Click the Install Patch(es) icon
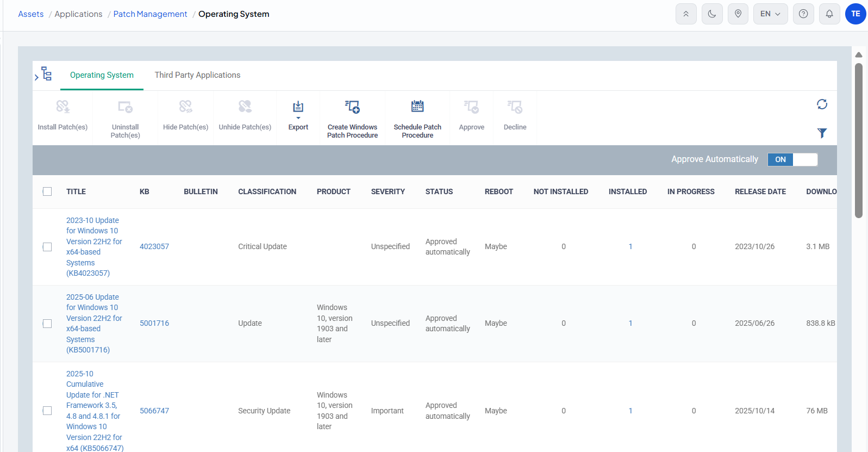This screenshot has width=868, height=452. point(63,107)
